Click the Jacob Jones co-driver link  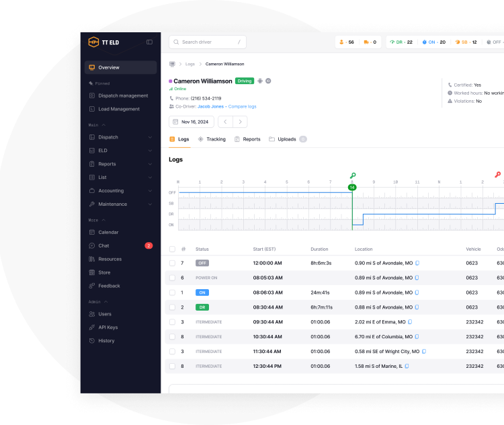tap(210, 106)
